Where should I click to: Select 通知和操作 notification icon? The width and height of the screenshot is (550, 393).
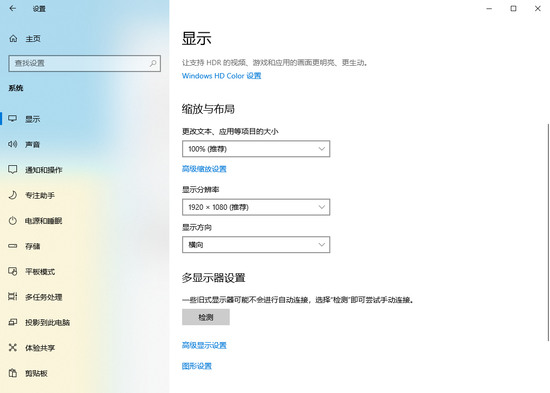coord(13,170)
